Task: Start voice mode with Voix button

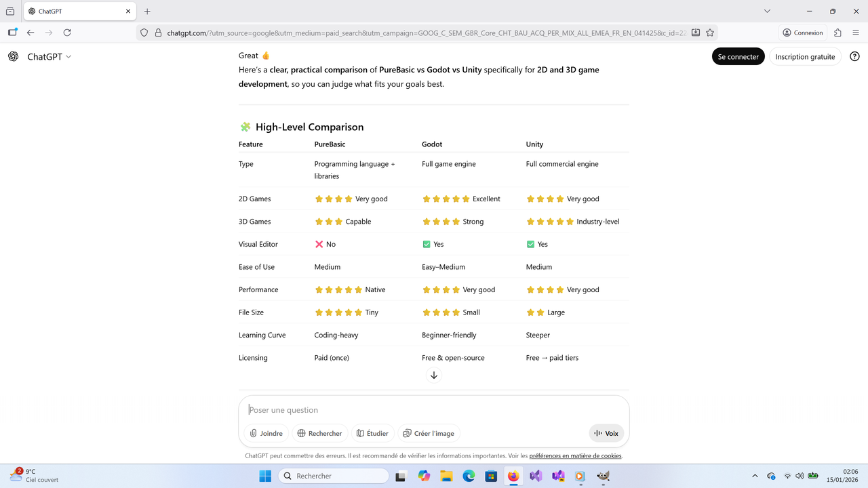Action: click(606, 433)
